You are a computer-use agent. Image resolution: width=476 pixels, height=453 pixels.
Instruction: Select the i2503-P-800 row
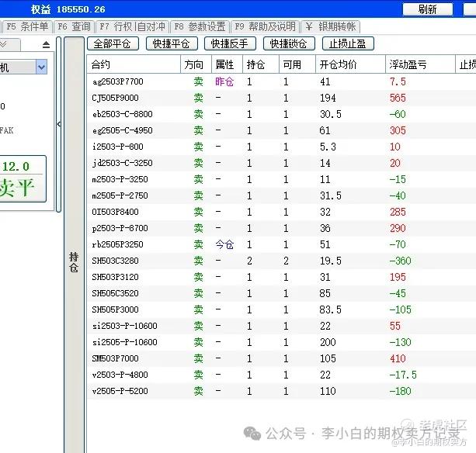click(x=281, y=147)
